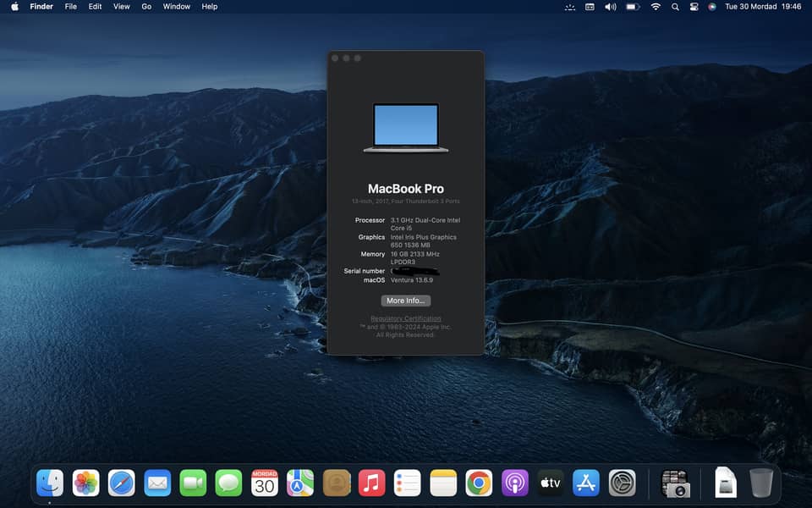Open the battery status menu
Viewport: 812px width, 508px height.
(x=633, y=7)
